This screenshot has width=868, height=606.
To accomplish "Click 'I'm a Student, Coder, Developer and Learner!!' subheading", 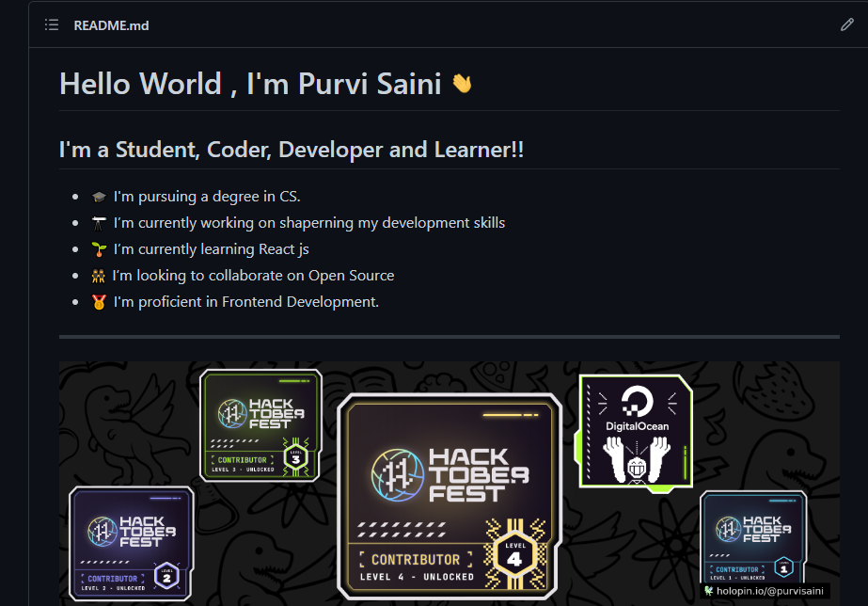I will (292, 150).
